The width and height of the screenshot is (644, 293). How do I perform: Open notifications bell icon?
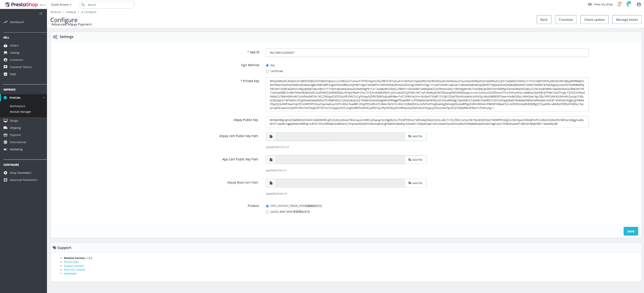(x=619, y=4)
